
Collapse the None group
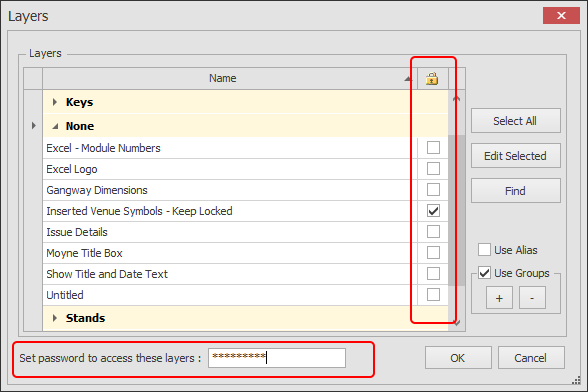55,126
